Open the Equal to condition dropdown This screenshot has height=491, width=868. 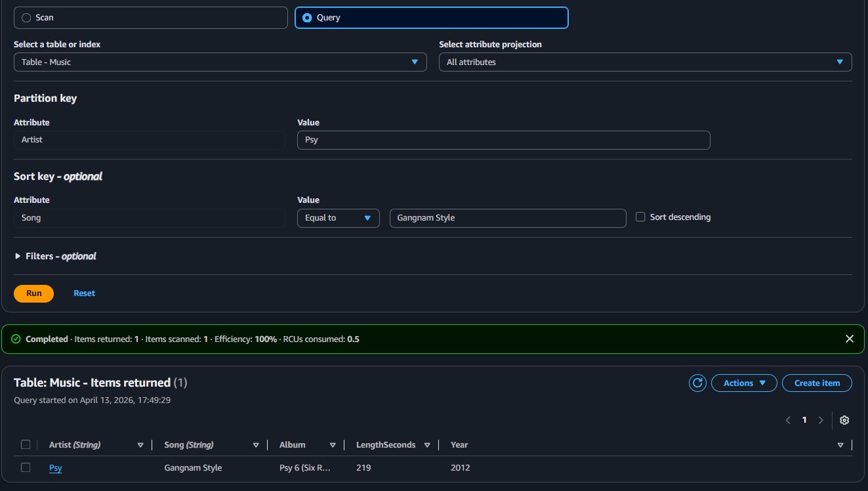(338, 218)
